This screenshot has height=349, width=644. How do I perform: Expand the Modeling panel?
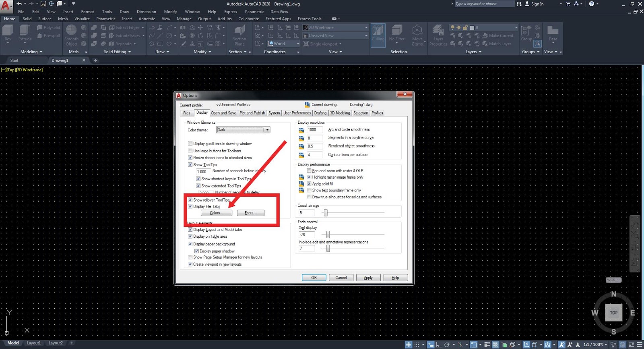click(x=31, y=52)
